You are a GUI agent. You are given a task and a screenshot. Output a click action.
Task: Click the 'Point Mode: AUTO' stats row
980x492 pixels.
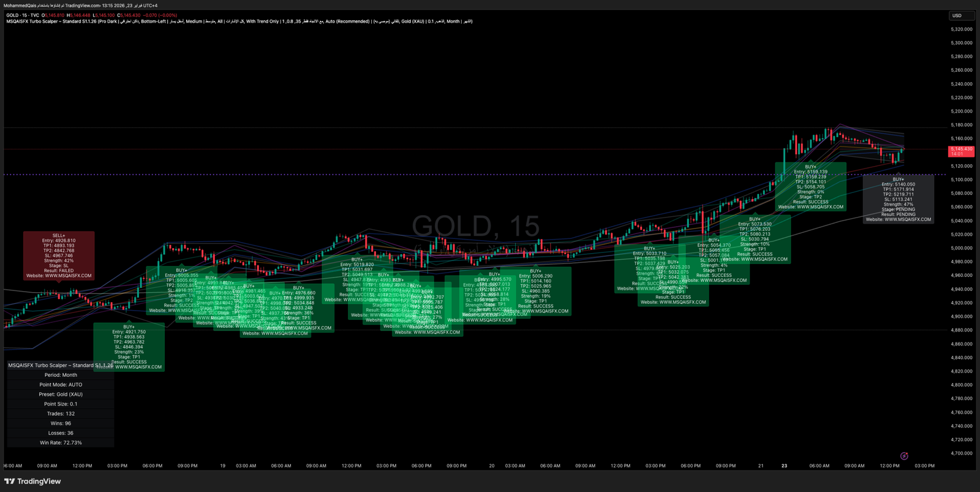click(61, 385)
